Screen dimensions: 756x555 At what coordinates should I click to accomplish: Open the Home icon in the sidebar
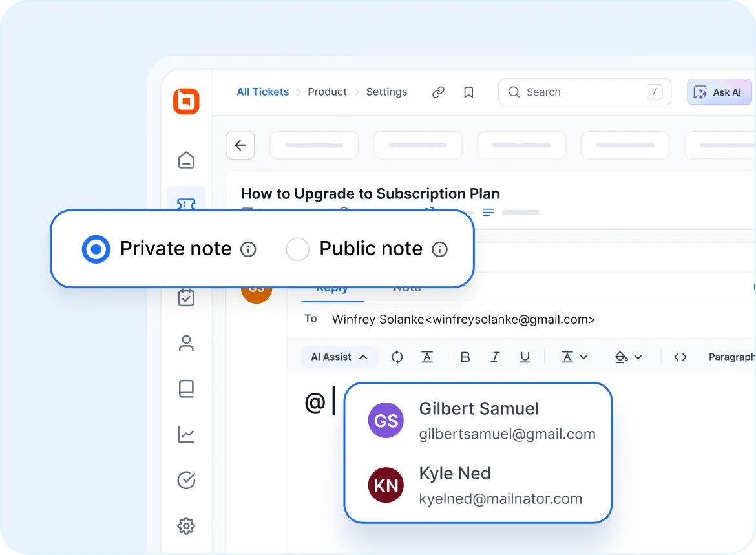[186, 160]
